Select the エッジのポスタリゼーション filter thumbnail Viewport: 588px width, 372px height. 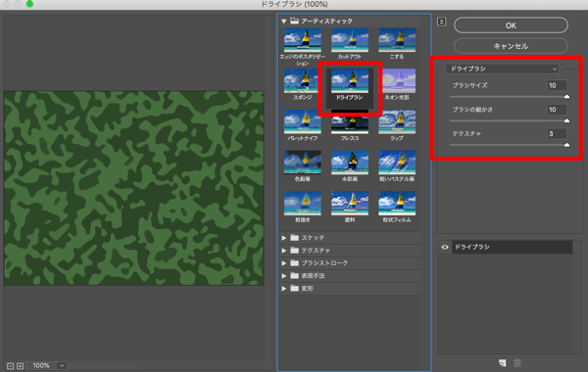[302, 40]
